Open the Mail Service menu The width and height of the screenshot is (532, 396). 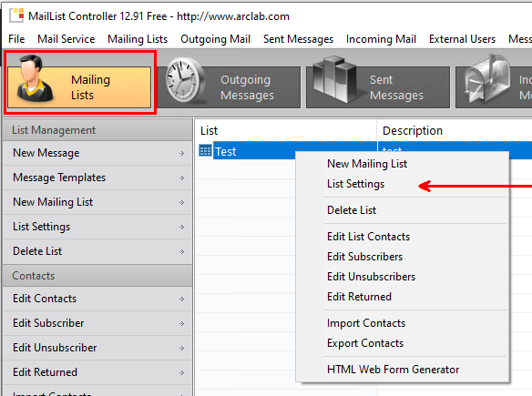click(x=66, y=39)
